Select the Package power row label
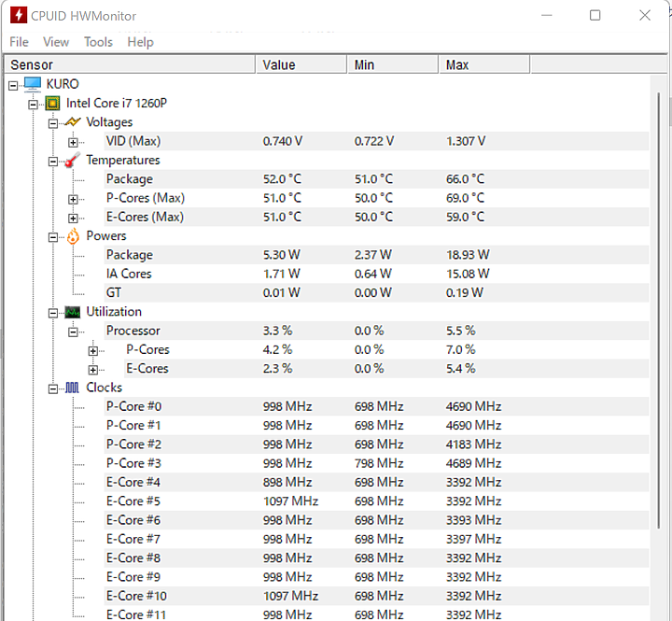This screenshot has width=672, height=621. pos(130,255)
